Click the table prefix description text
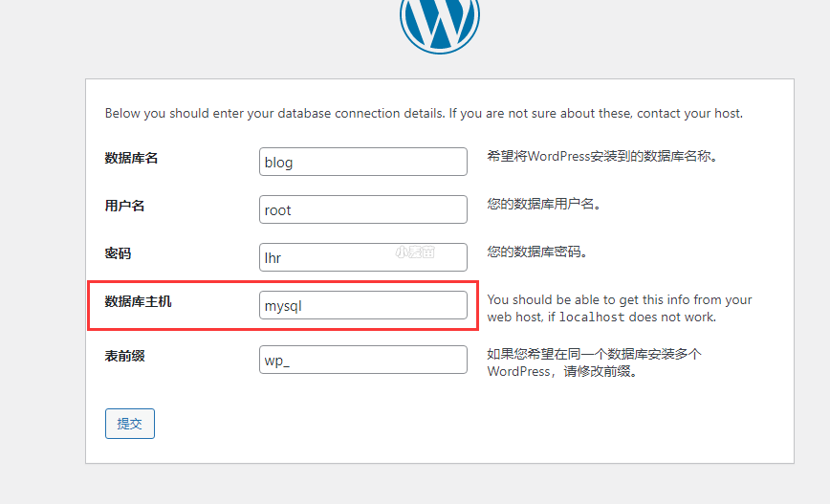The height and width of the screenshot is (504, 830). [x=594, y=362]
